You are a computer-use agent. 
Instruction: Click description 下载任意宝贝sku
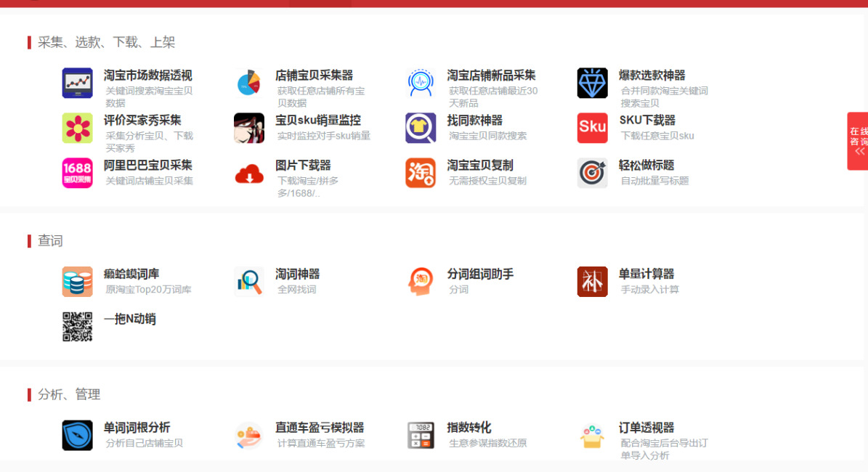(657, 136)
